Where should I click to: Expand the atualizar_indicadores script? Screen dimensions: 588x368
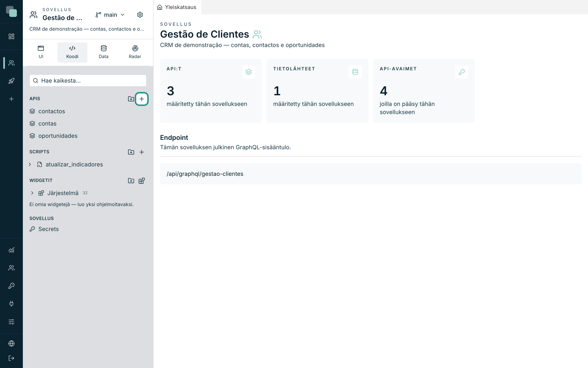click(30, 165)
